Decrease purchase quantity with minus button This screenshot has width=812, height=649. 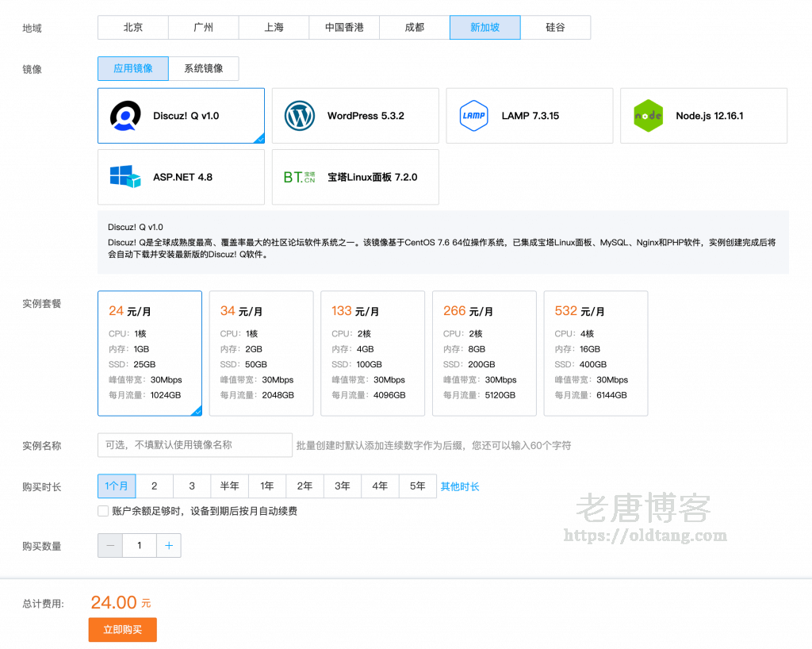(x=109, y=545)
